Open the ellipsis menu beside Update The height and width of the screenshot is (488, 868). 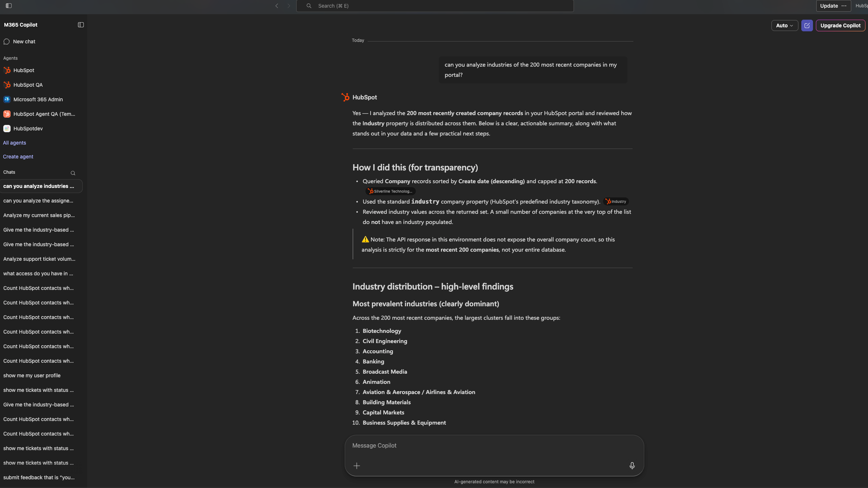click(x=844, y=6)
